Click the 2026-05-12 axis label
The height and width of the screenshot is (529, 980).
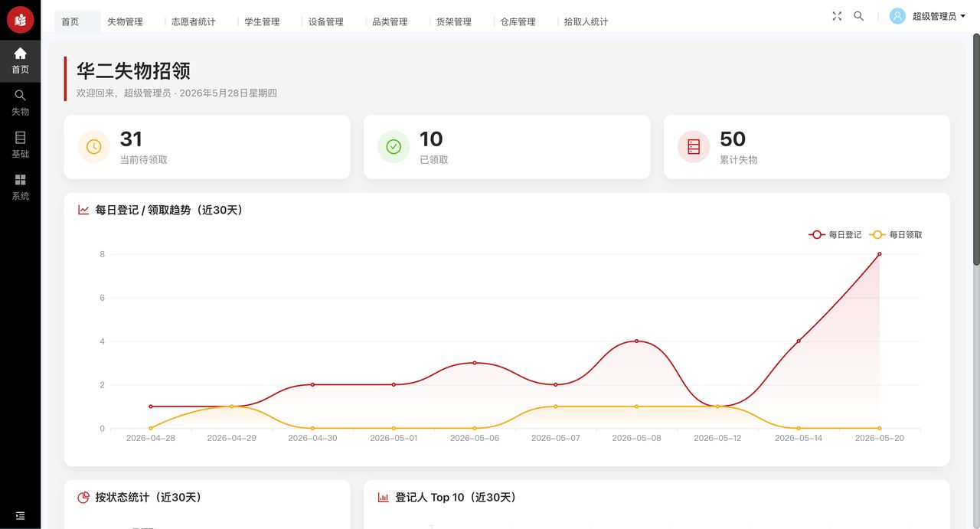[717, 438]
